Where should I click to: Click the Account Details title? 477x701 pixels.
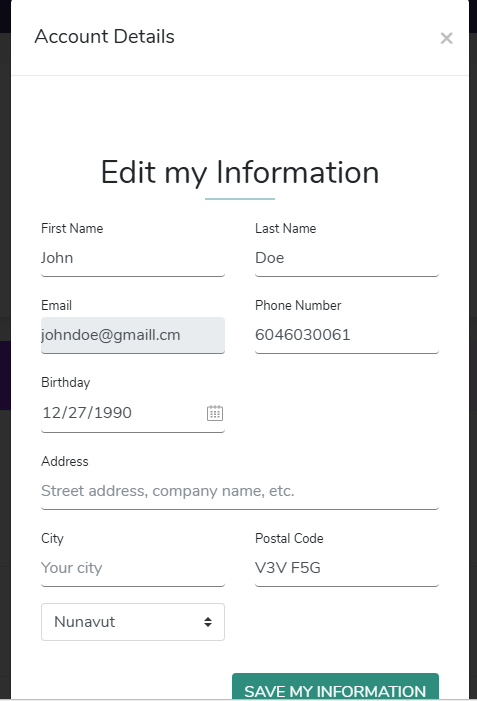tap(105, 37)
